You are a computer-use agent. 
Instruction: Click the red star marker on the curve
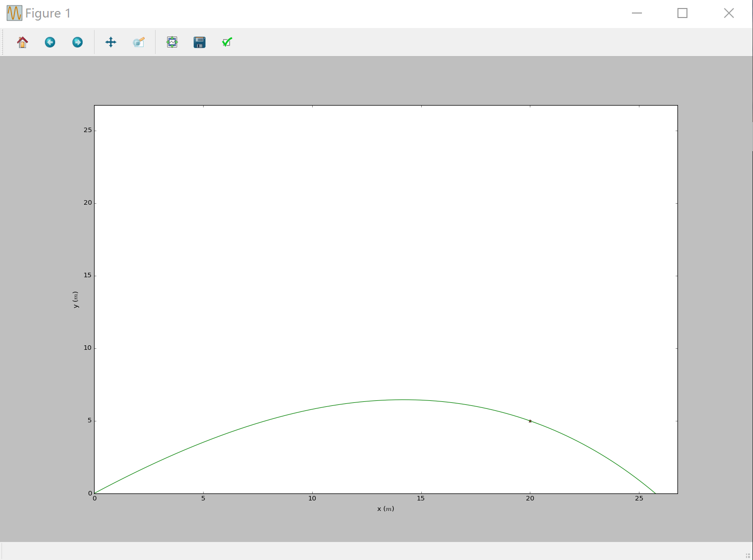tap(530, 421)
